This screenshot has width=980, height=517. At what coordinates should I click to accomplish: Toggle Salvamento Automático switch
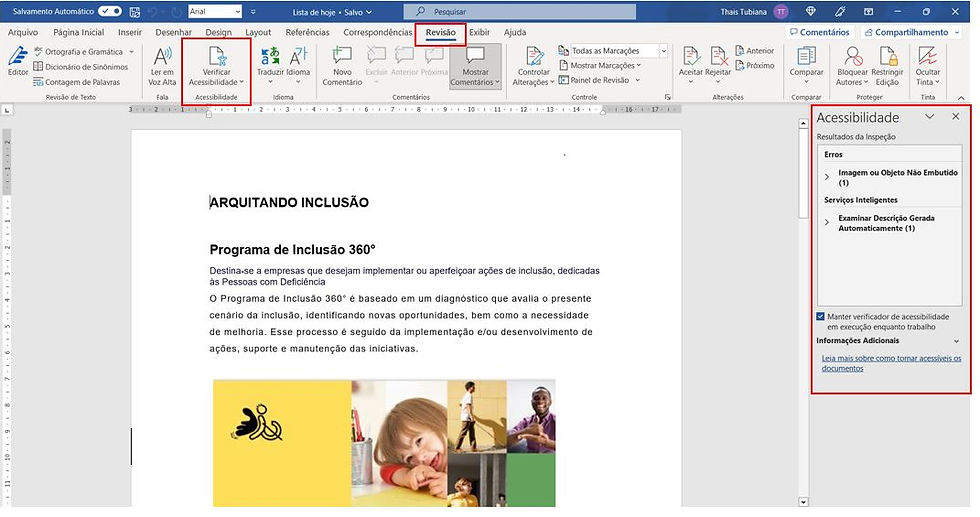pyautogui.click(x=110, y=11)
